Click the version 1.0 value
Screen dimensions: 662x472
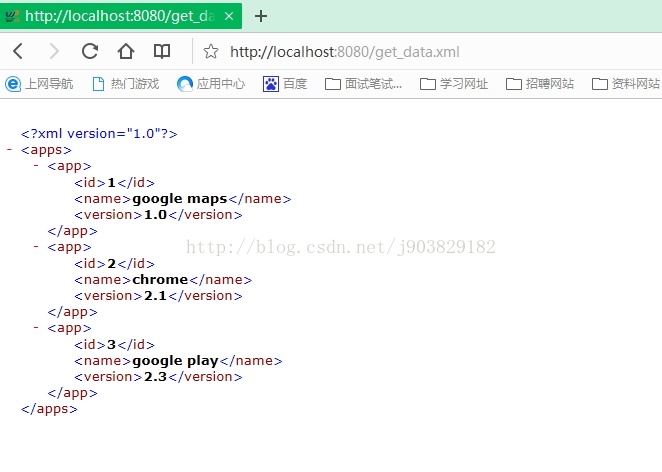155,215
